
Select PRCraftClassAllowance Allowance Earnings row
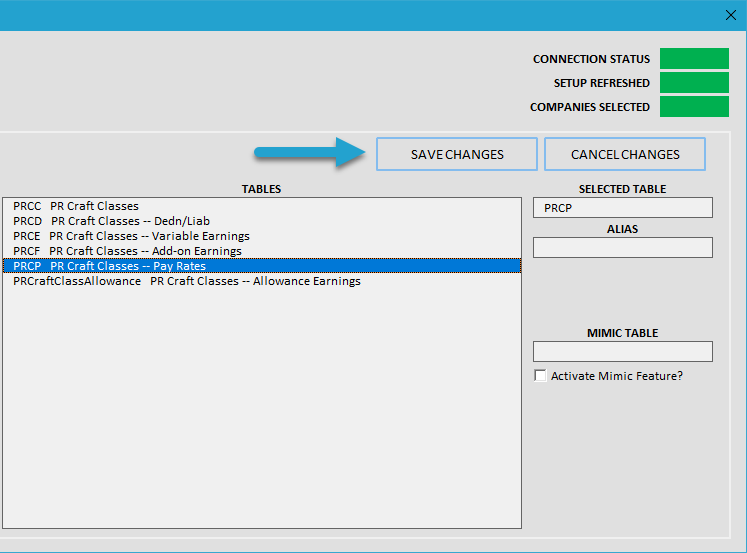pyautogui.click(x=262, y=281)
